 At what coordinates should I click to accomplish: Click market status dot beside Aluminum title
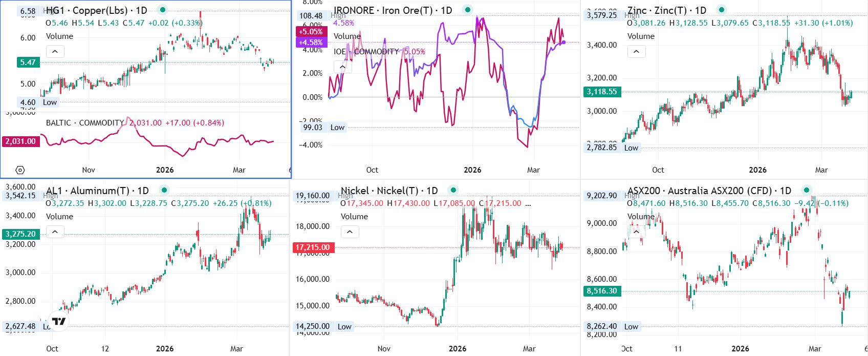pyautogui.click(x=164, y=190)
